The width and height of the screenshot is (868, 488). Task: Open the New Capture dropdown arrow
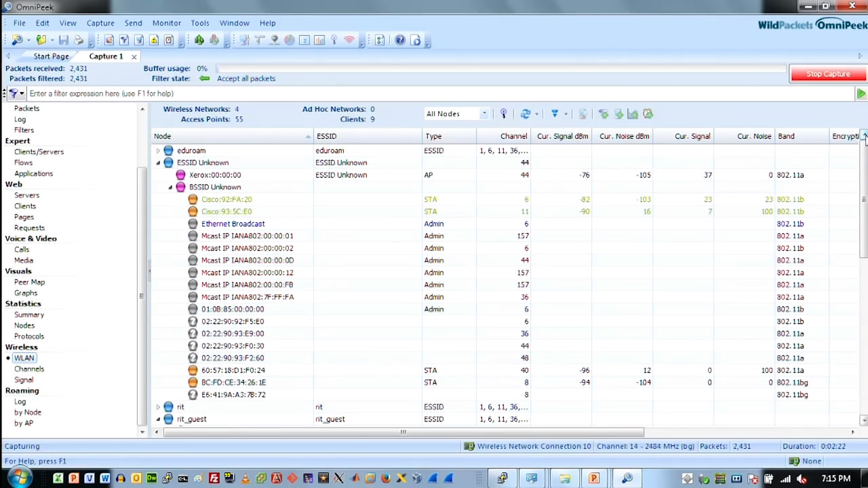28,41
